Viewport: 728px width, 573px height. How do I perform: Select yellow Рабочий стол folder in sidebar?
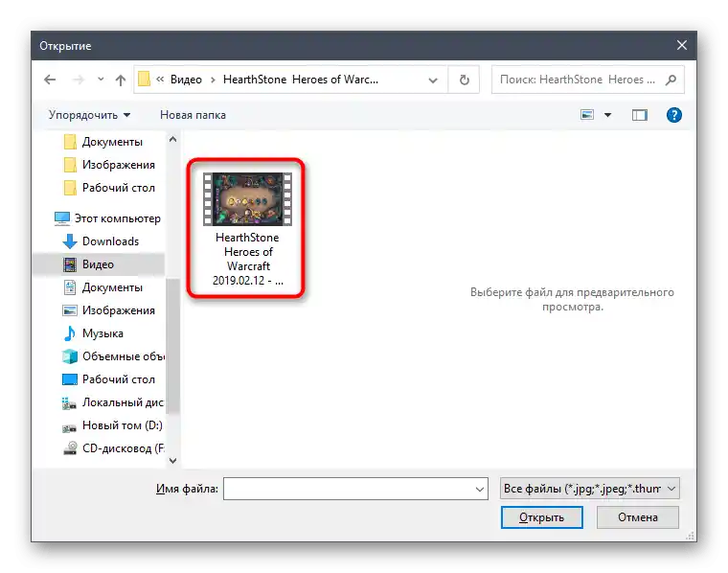tap(109, 188)
